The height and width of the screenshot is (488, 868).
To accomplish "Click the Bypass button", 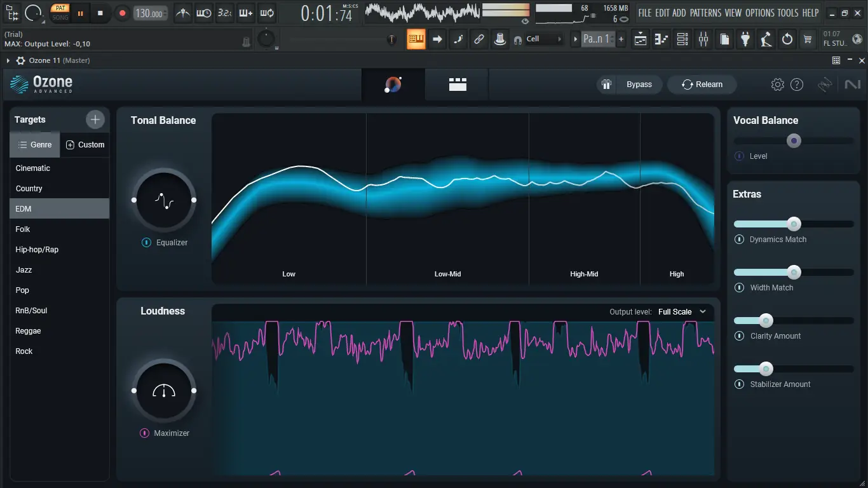I will pos(639,85).
